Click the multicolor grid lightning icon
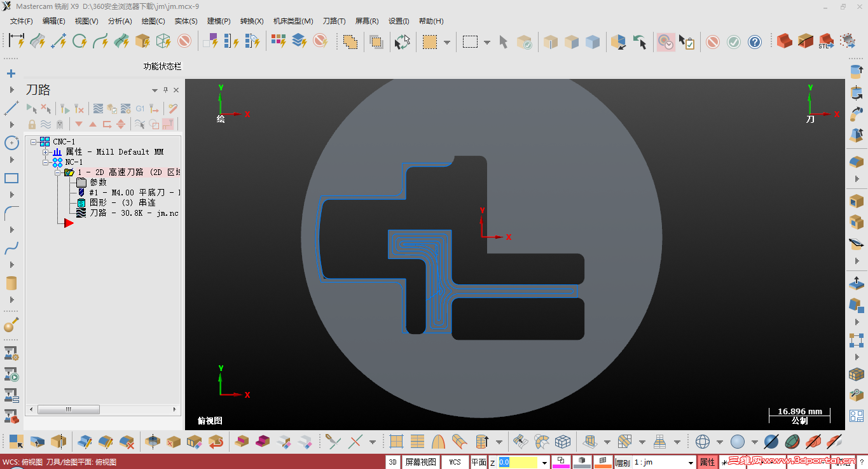The image size is (868, 469). [279, 41]
